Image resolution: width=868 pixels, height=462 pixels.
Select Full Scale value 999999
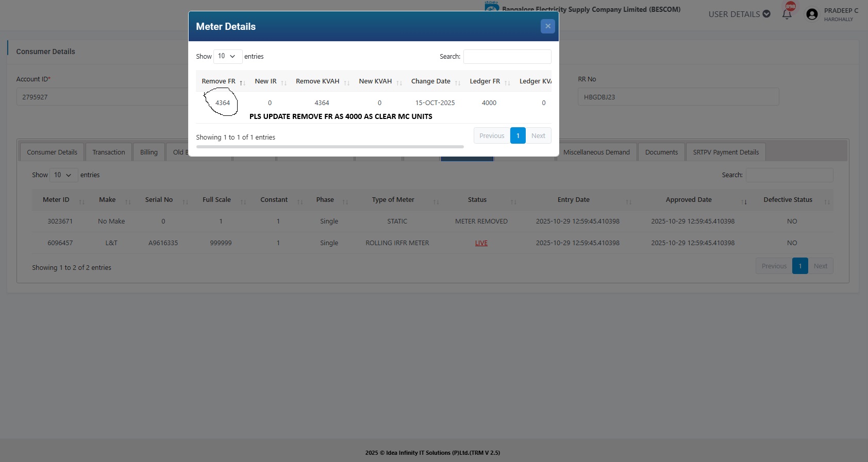coord(221,243)
